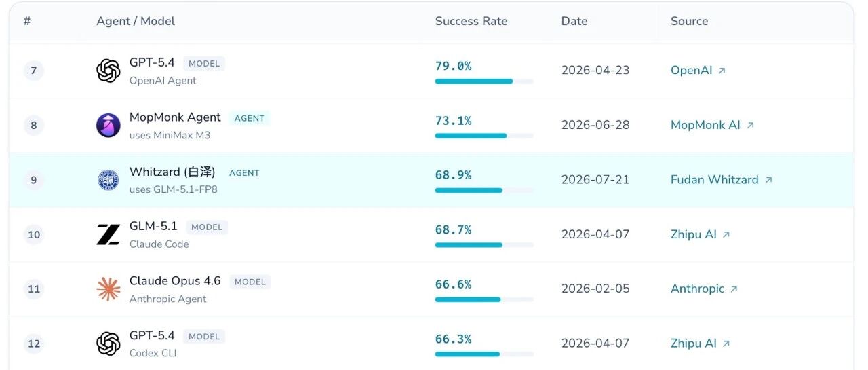
Task: Click the Anthropic starburst logo for Claude Opus
Action: (108, 289)
